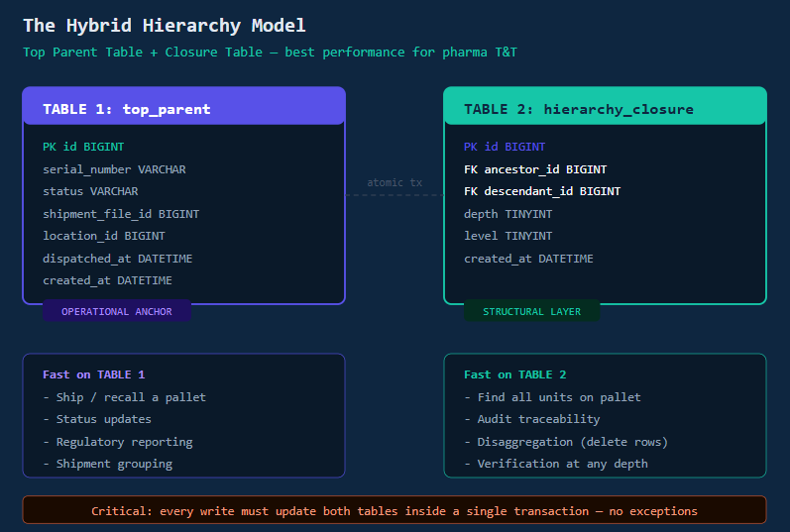
Task: Select the FK ancestor_id BIGINT row
Action: click(535, 169)
